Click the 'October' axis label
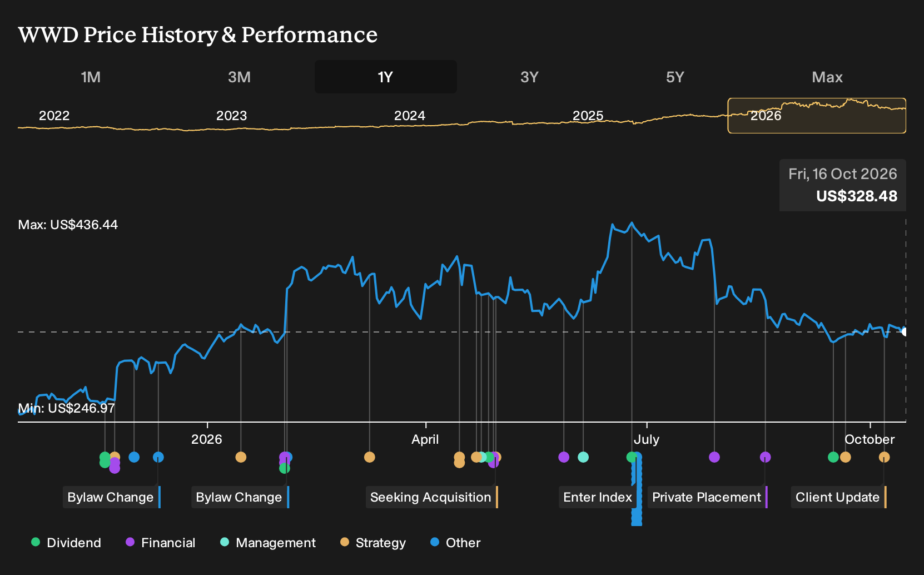 870,439
